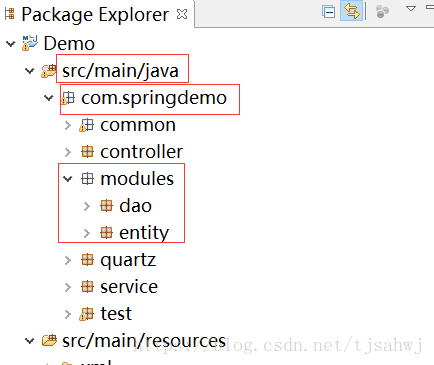Select the controller package label

pyautogui.click(x=141, y=152)
